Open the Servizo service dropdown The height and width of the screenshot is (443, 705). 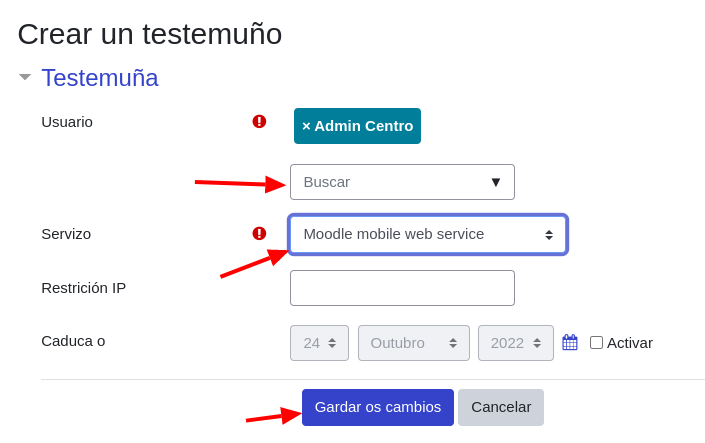(x=428, y=234)
